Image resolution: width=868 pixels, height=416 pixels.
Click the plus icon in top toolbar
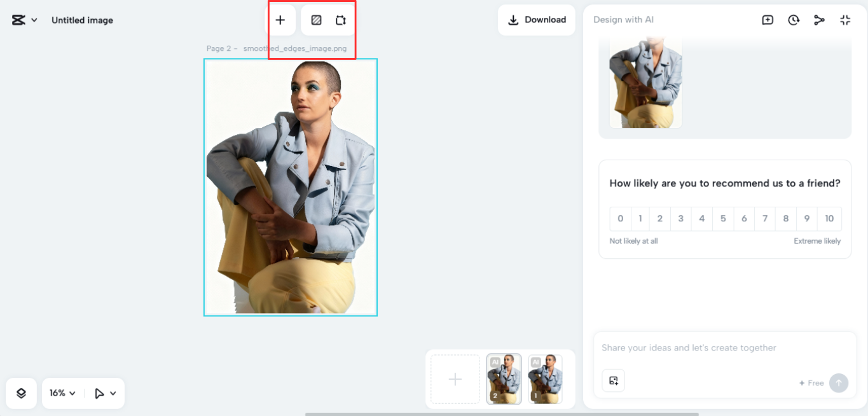coord(280,20)
